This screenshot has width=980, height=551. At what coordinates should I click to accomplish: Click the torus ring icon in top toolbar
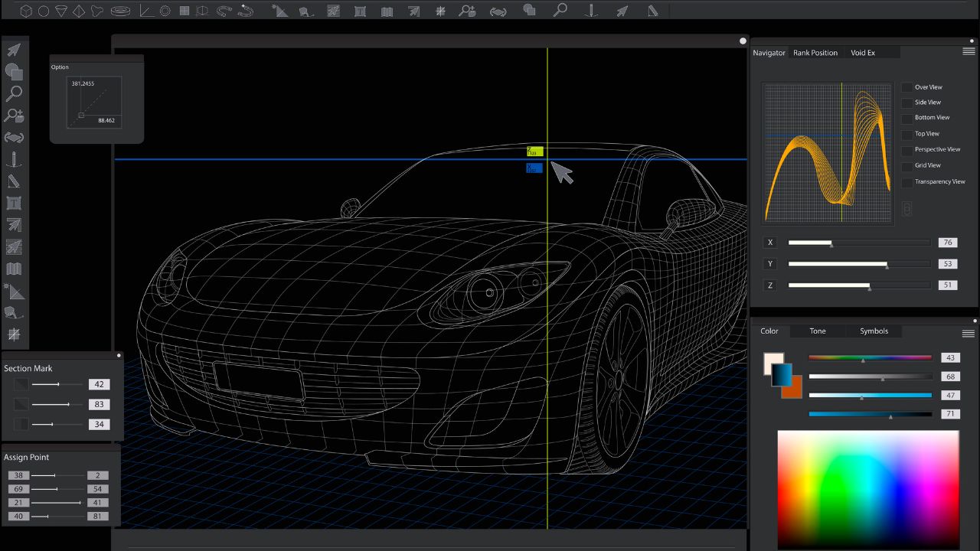pyautogui.click(x=120, y=11)
